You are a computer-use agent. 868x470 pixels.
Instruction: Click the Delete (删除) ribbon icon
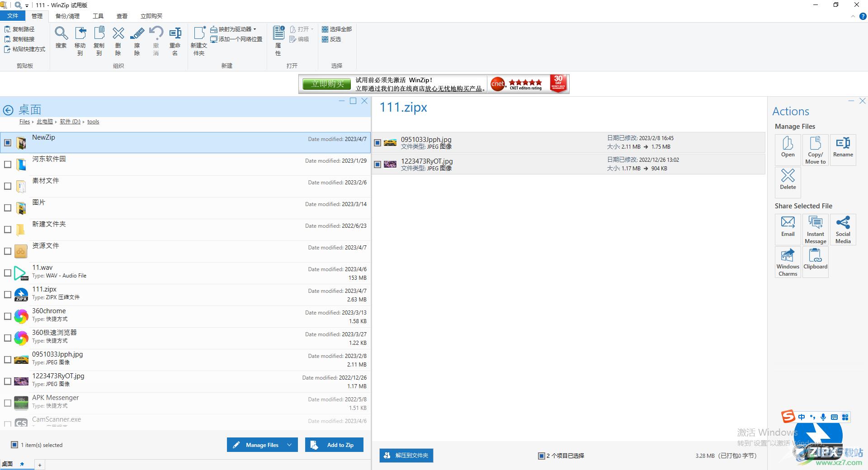click(x=118, y=41)
